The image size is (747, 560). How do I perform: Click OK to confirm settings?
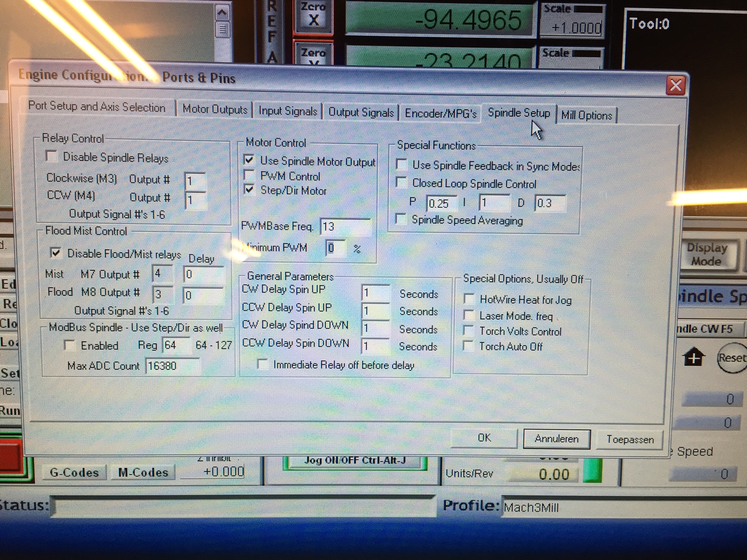[484, 438]
